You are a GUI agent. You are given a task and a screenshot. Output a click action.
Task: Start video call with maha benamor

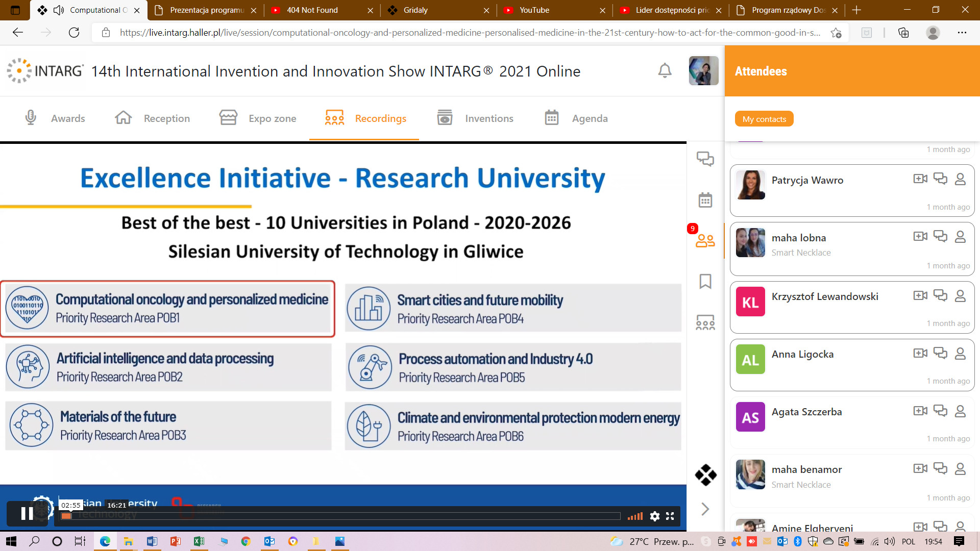coord(920,468)
